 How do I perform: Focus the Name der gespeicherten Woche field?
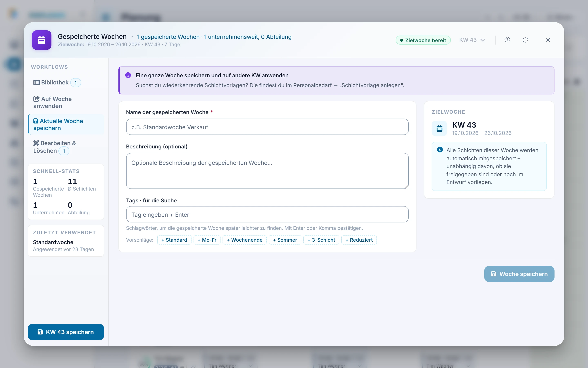click(267, 127)
